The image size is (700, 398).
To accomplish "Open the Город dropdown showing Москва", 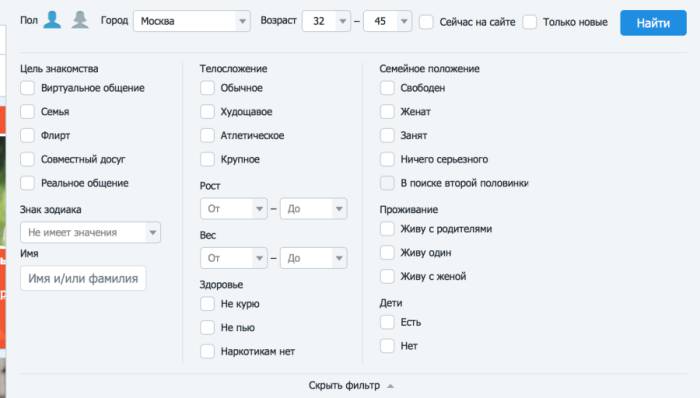I will [x=192, y=21].
